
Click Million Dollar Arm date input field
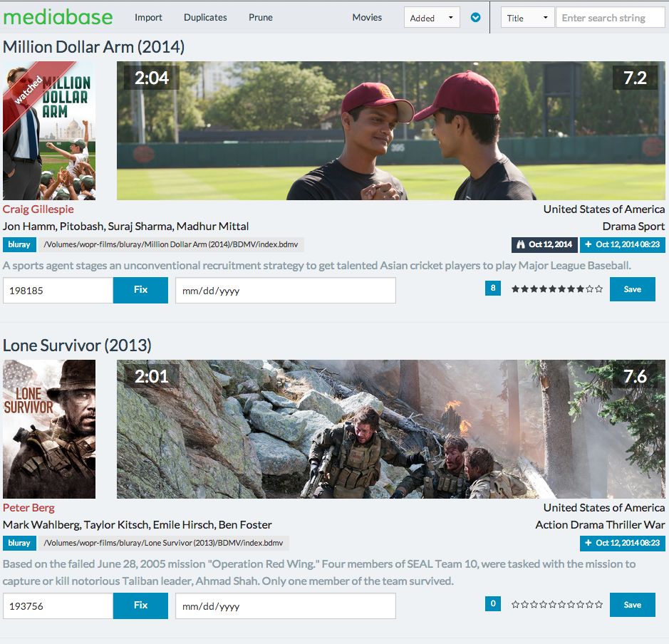pos(286,291)
